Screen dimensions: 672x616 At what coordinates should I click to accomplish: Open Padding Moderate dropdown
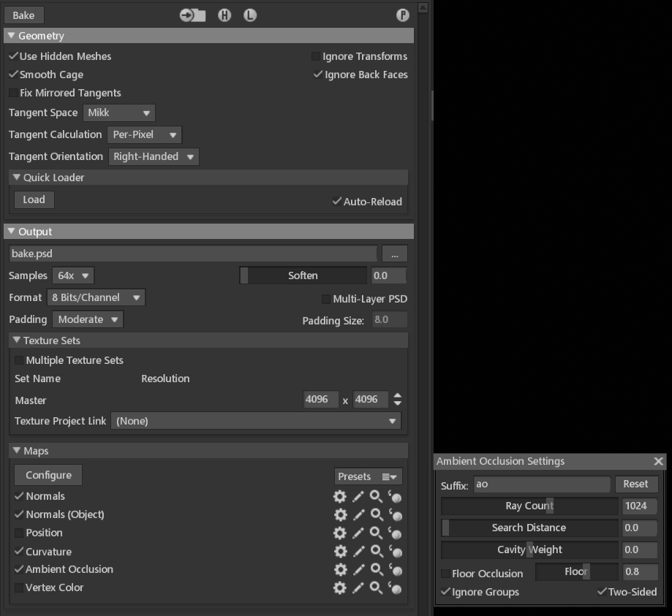[88, 319]
